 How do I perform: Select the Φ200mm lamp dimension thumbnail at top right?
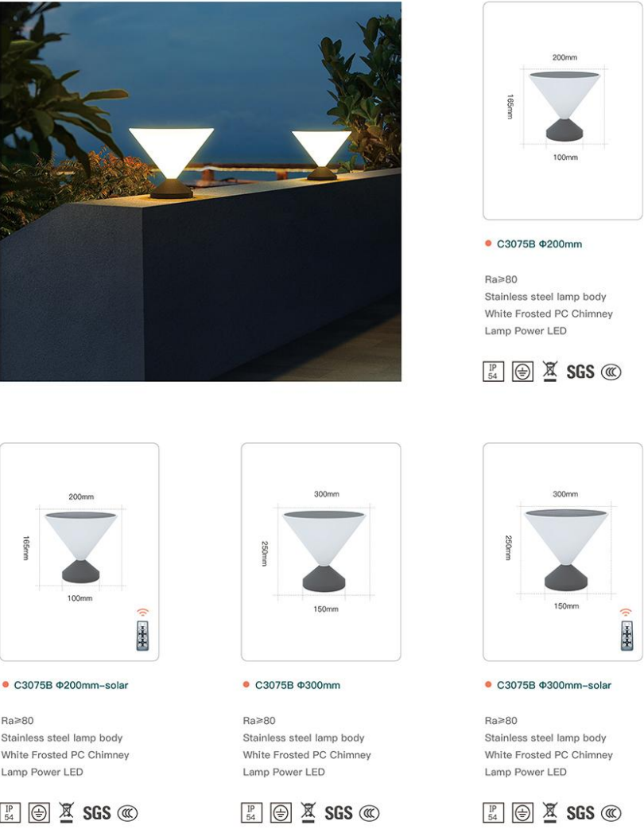(x=563, y=111)
